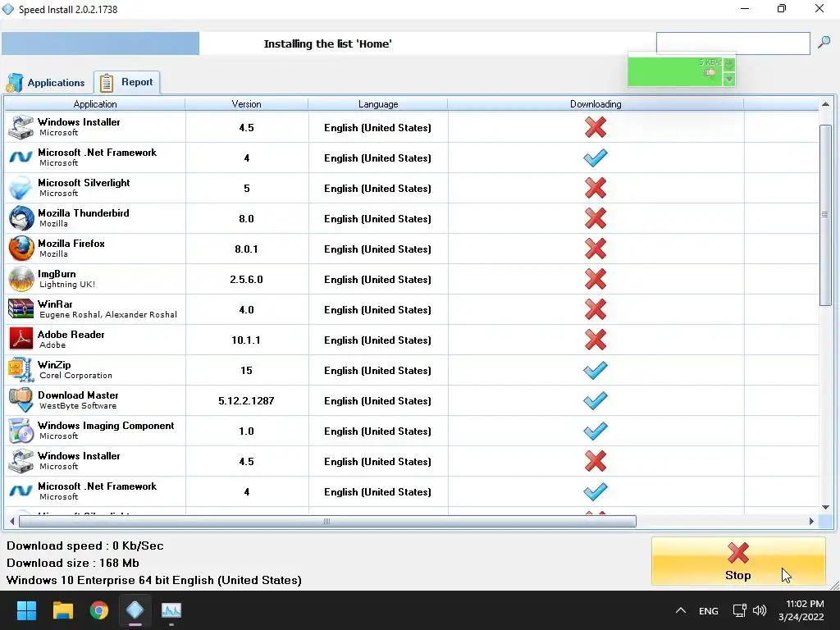Image resolution: width=840 pixels, height=630 pixels.
Task: Click the WinZip app icon
Action: pos(21,370)
